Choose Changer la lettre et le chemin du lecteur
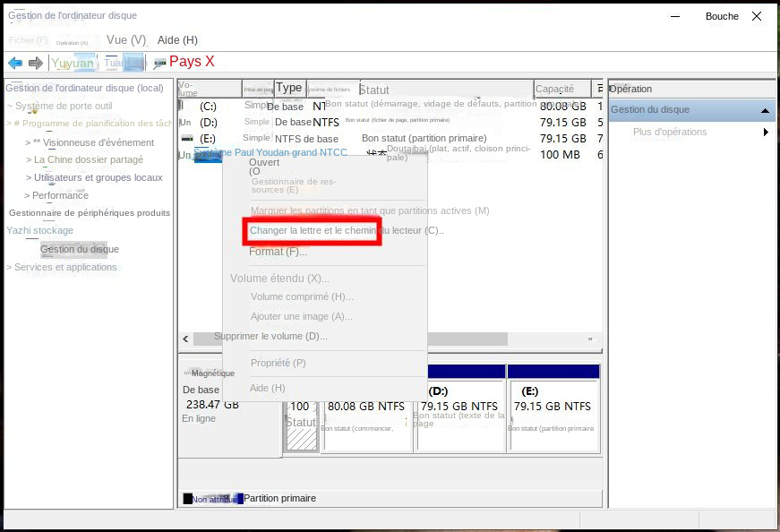The height and width of the screenshot is (532, 780). (313, 231)
